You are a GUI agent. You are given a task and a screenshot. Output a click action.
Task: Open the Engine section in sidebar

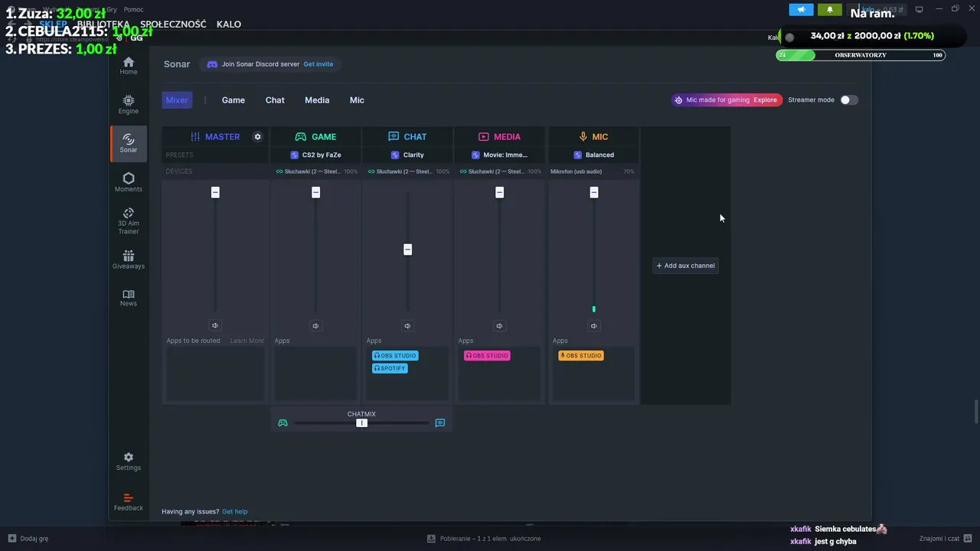[129, 105]
